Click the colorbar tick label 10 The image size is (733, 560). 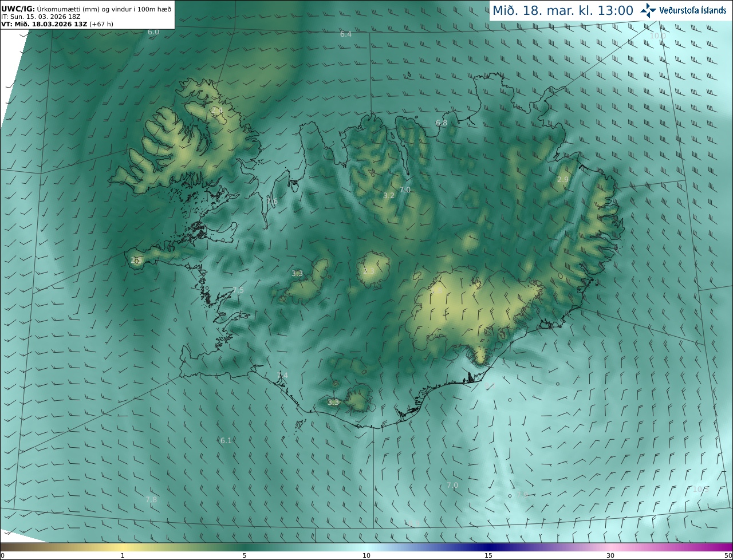tap(366, 555)
